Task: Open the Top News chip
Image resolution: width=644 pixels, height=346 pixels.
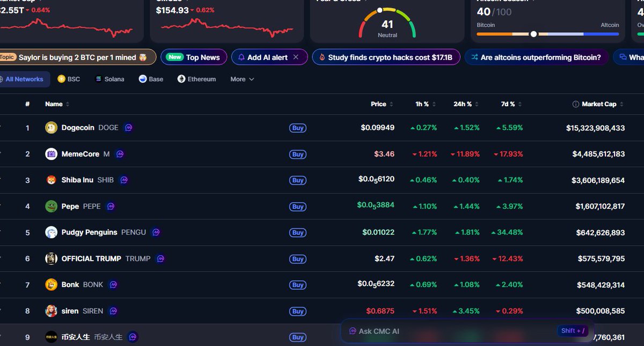Action: click(x=194, y=57)
